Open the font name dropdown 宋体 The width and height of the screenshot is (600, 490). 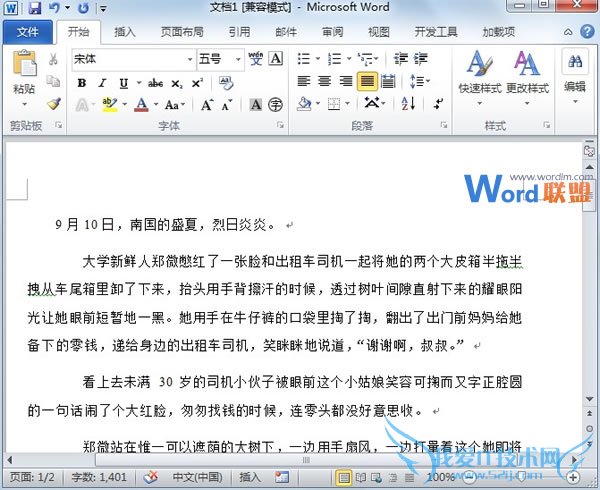tap(190, 59)
